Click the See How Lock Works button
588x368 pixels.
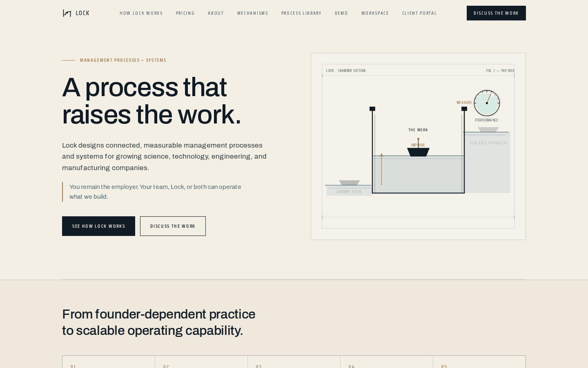pyautogui.click(x=98, y=226)
